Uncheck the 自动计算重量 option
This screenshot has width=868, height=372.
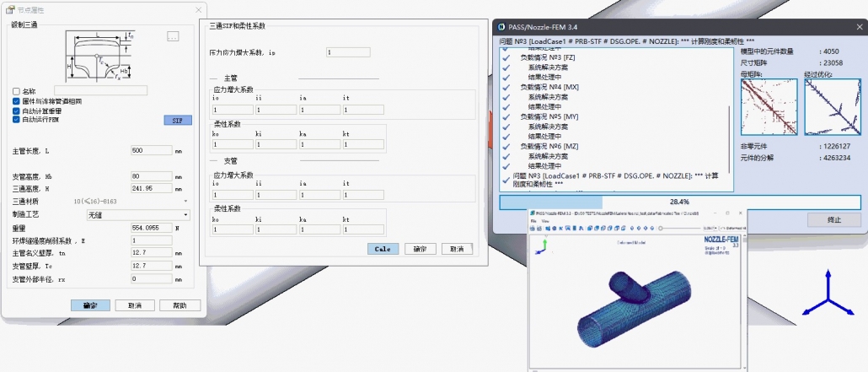pyautogui.click(x=16, y=111)
